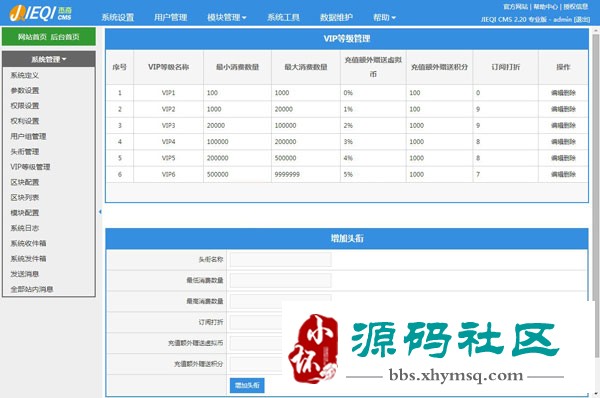Select 权限设置 in the sidebar
Screen dimensions: 600x398
coord(24,106)
